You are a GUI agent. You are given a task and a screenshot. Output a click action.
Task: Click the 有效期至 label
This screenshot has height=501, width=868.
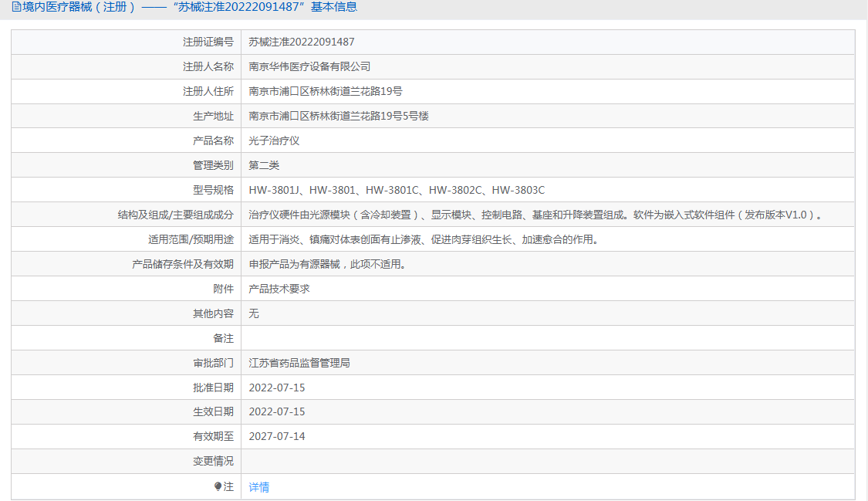(213, 437)
